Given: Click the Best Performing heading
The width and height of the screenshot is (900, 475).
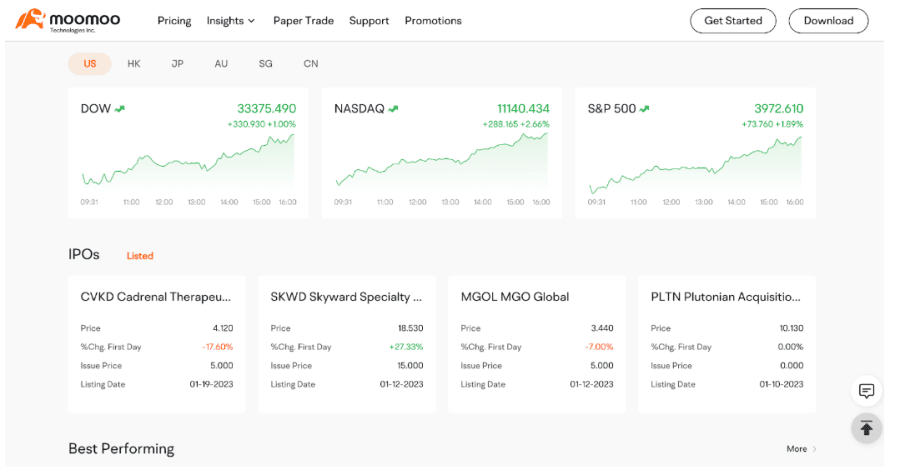Looking at the screenshot, I should (x=121, y=449).
